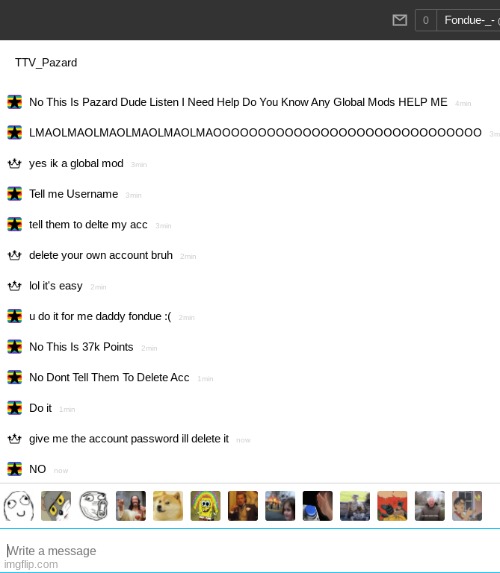Choose the Batman slapping Robin meme
500x573 pixels.
392,506
